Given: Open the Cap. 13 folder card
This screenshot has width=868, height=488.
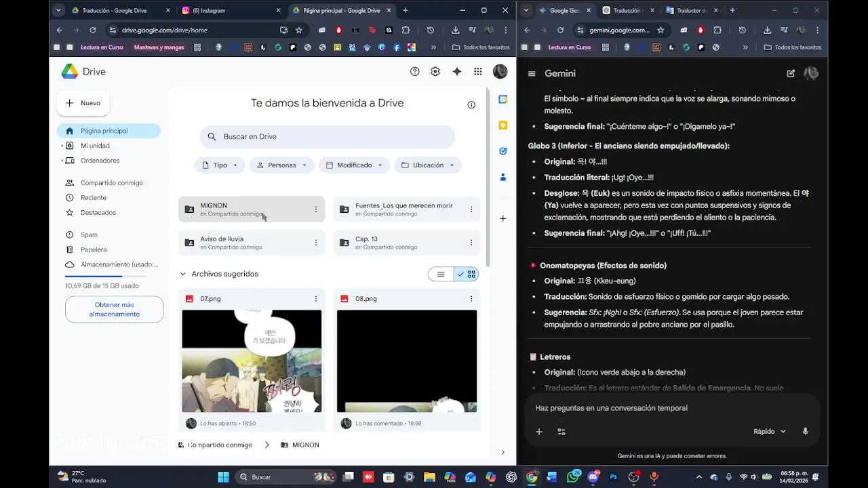Looking at the screenshot, I should pyautogui.click(x=407, y=243).
